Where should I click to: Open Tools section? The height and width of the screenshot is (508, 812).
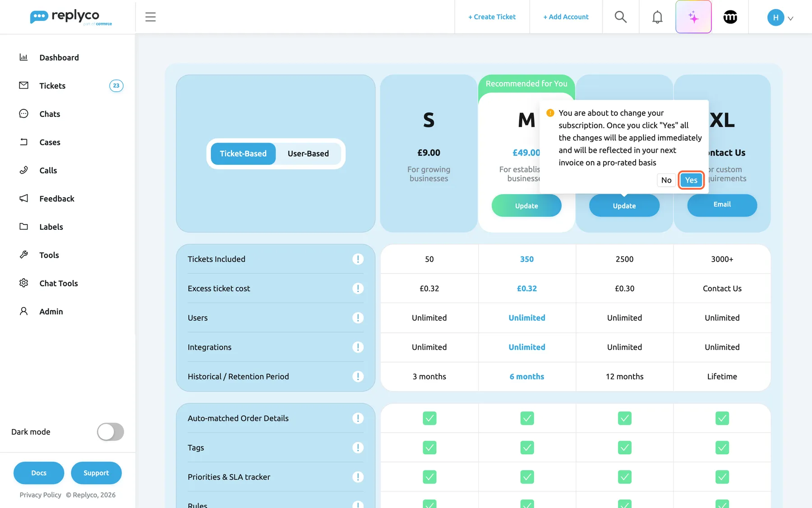point(49,255)
